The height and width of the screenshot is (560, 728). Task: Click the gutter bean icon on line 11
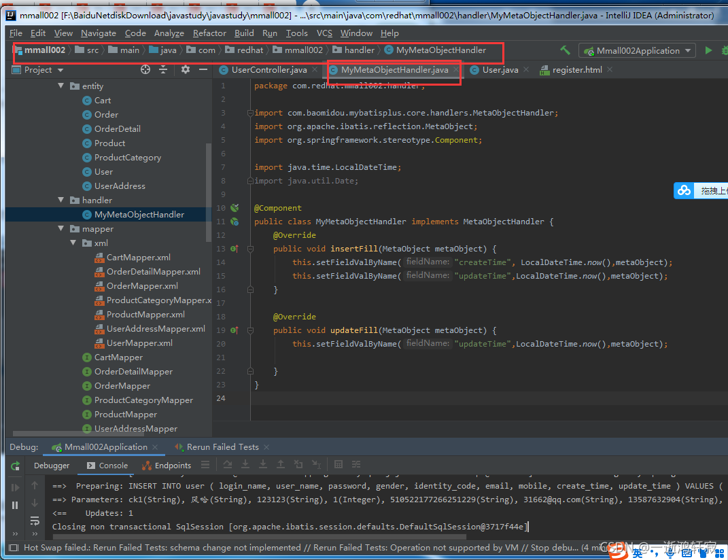tap(235, 222)
